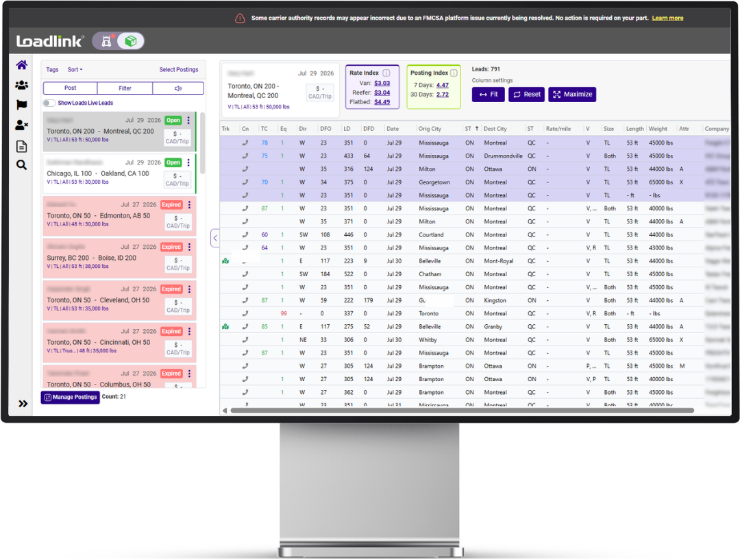Open the search magnifier sidebar icon
The width and height of the screenshot is (740, 560).
[x=22, y=165]
